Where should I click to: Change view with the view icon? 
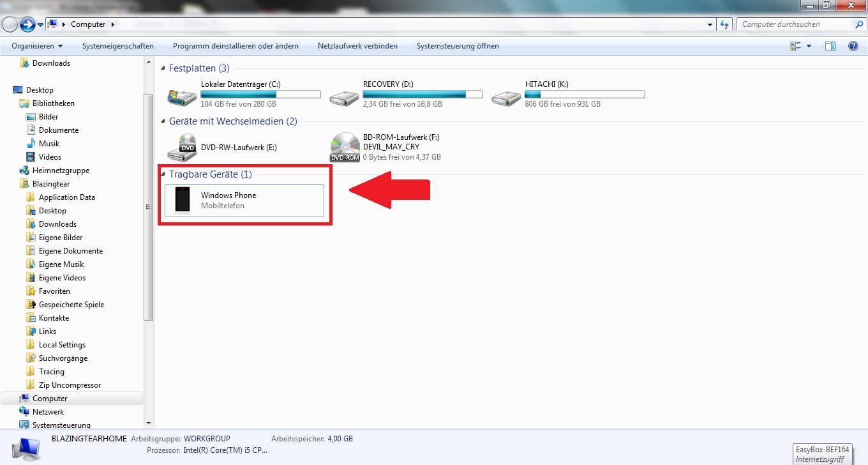pos(795,46)
